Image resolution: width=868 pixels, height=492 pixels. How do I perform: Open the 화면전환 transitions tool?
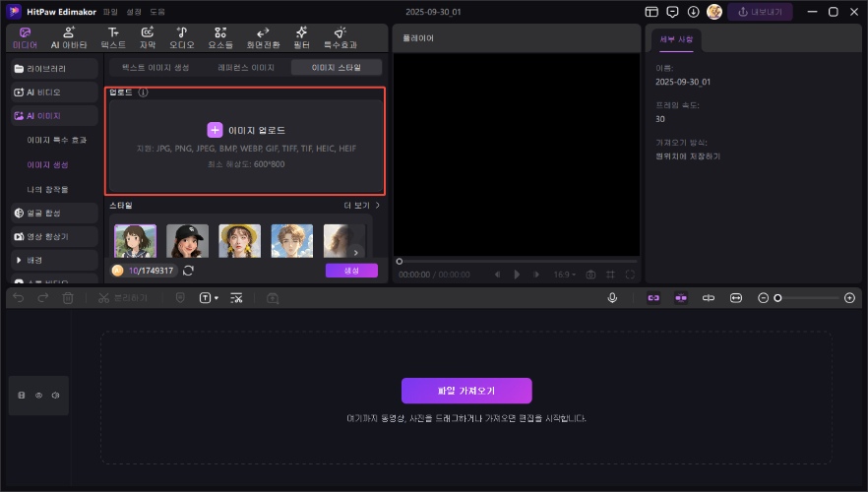[263, 37]
